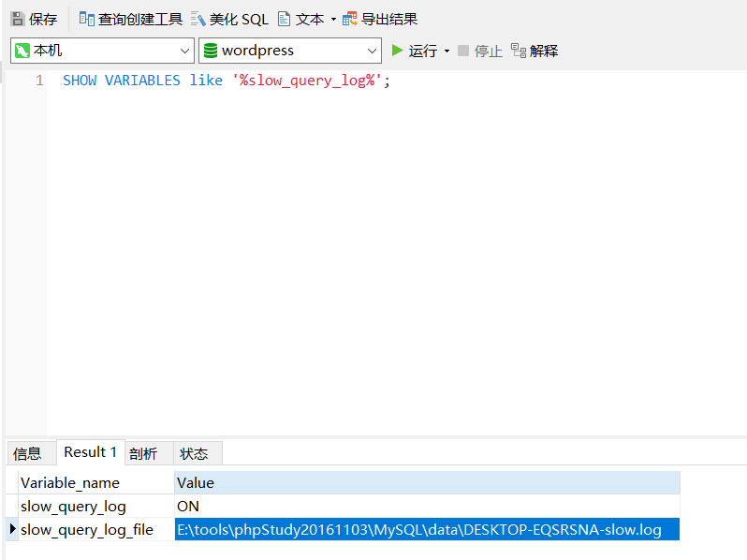Click the Save disk icon
The image size is (747, 560).
coord(17,19)
